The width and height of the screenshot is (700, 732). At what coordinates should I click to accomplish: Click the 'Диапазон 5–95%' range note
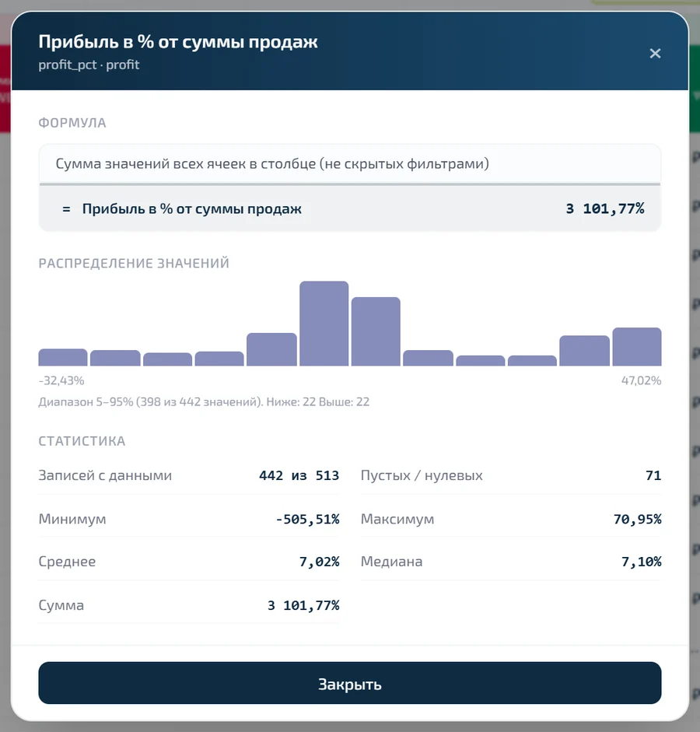point(204,402)
